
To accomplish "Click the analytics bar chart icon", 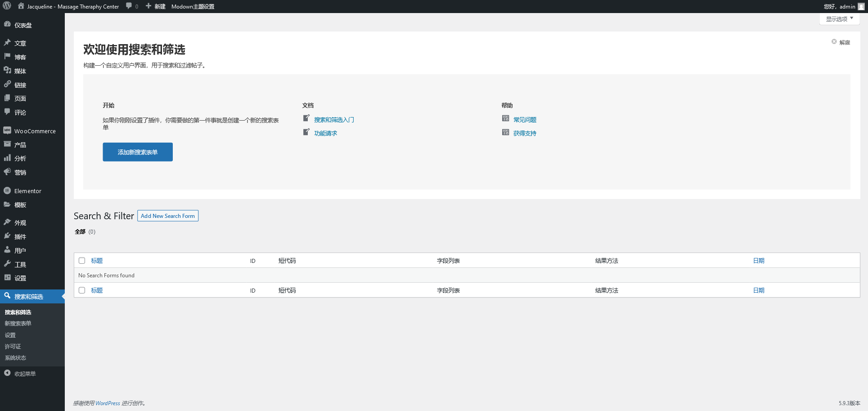I will click(x=7, y=158).
